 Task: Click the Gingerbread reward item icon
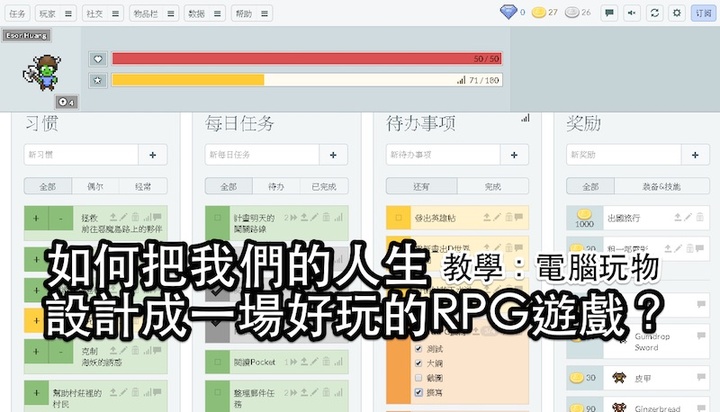point(617,406)
